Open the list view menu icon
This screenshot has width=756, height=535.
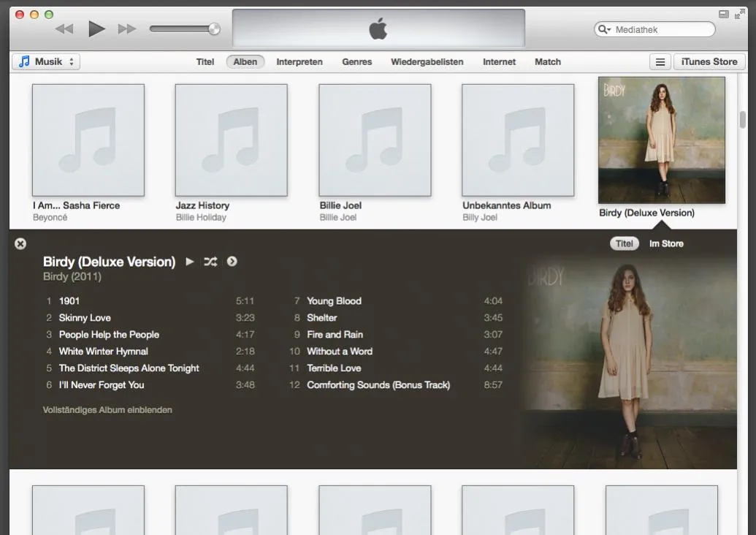(660, 61)
